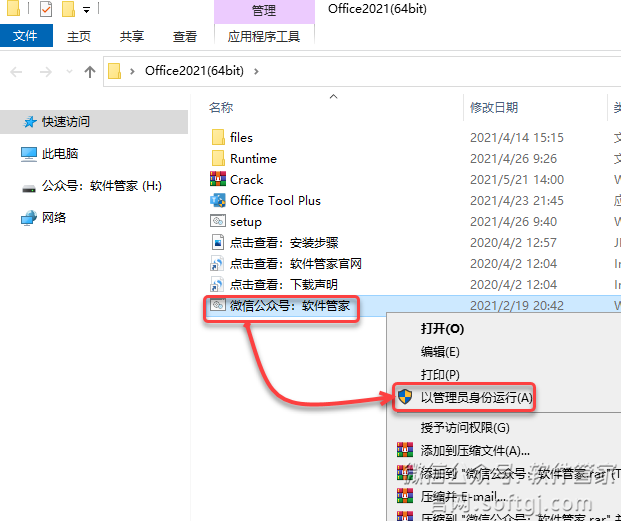The image size is (621, 521).
Task: Switch to the 查看 ribbon tab
Action: [185, 36]
